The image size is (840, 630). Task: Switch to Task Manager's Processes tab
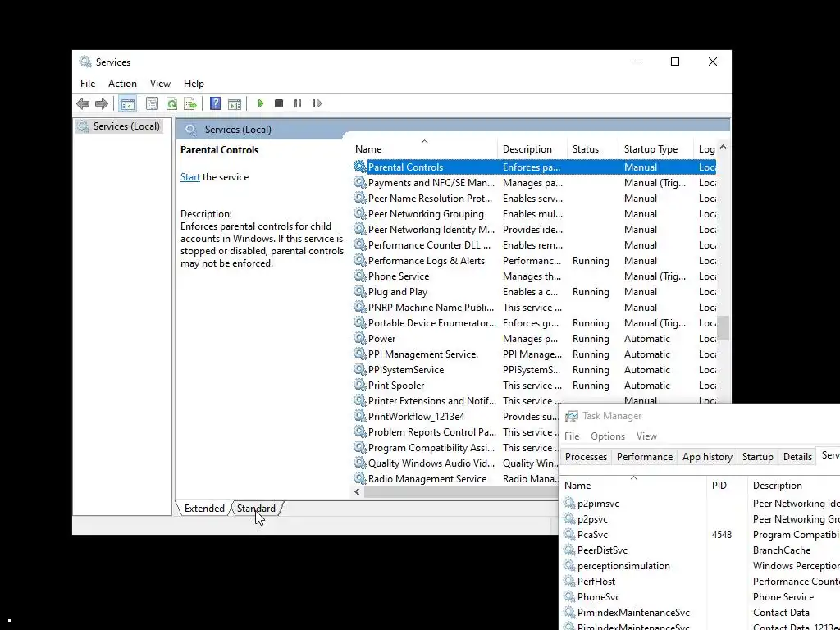[586, 456]
